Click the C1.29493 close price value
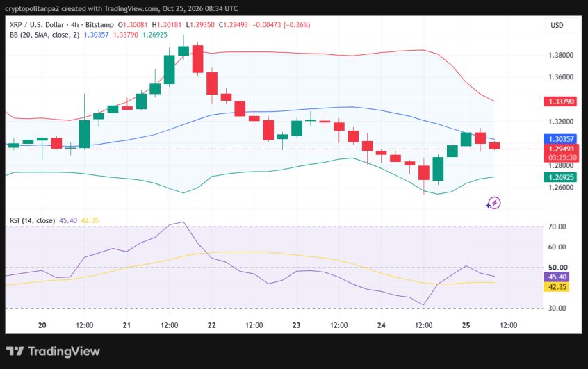 [234, 25]
